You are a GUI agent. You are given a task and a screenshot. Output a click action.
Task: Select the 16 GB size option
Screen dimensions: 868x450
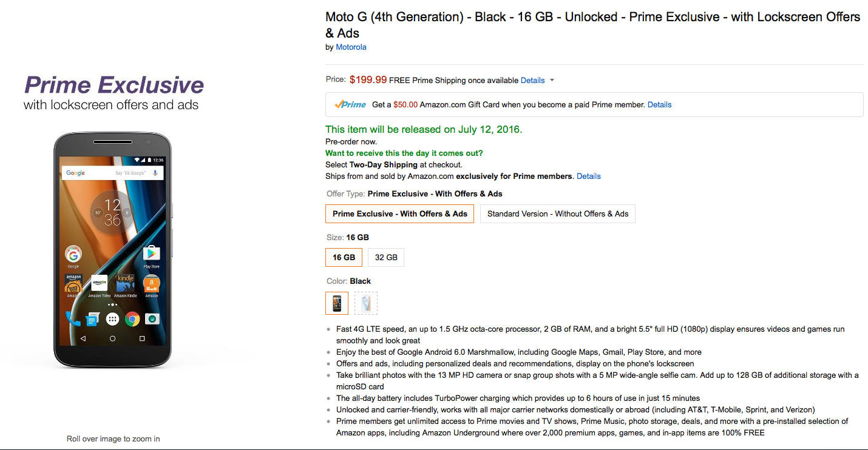[x=344, y=257]
